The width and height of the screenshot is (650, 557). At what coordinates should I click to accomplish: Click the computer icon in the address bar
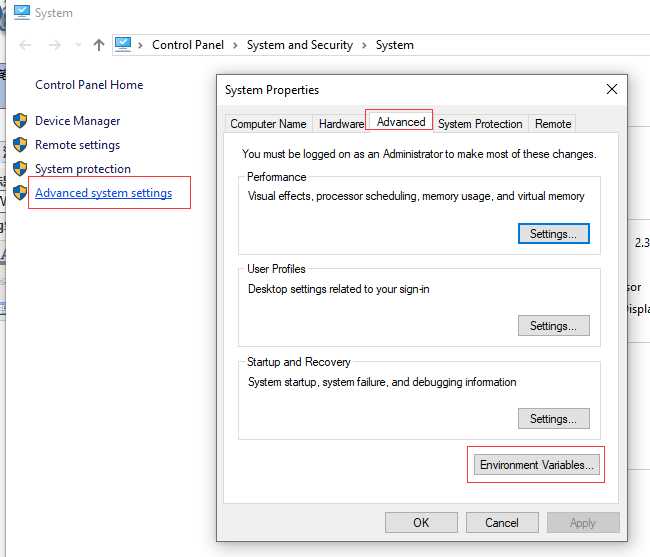[x=123, y=44]
